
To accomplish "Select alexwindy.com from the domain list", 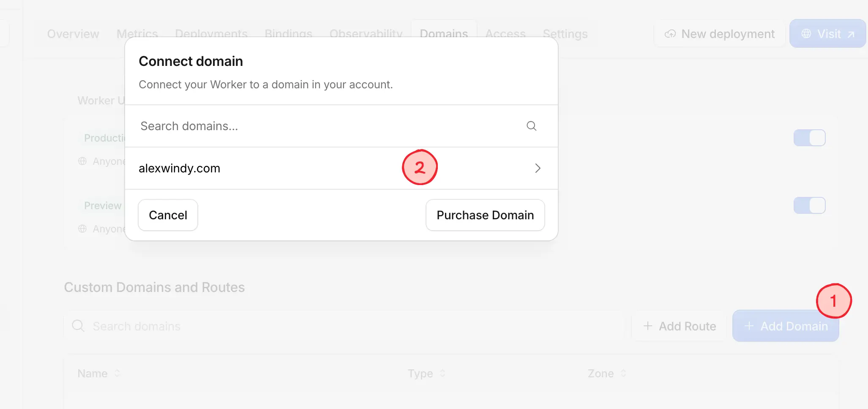I will (341, 168).
